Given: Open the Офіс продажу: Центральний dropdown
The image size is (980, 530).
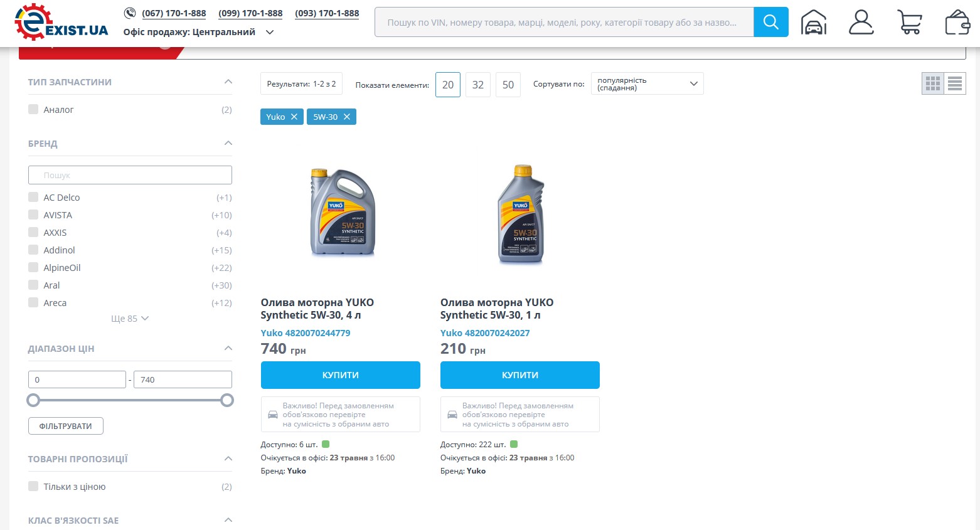Looking at the screenshot, I should (198, 32).
